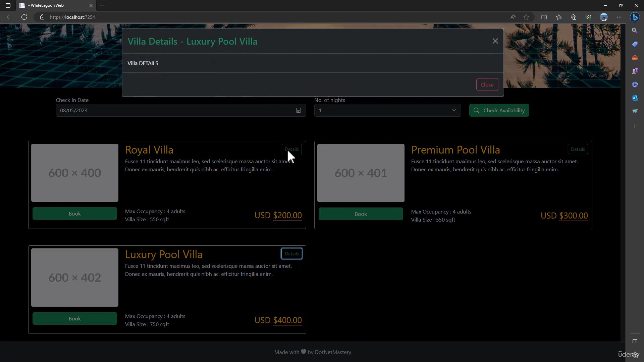This screenshot has height=362, width=644.
Task: Click the Luxury Pool Villa card title
Action: (164, 254)
